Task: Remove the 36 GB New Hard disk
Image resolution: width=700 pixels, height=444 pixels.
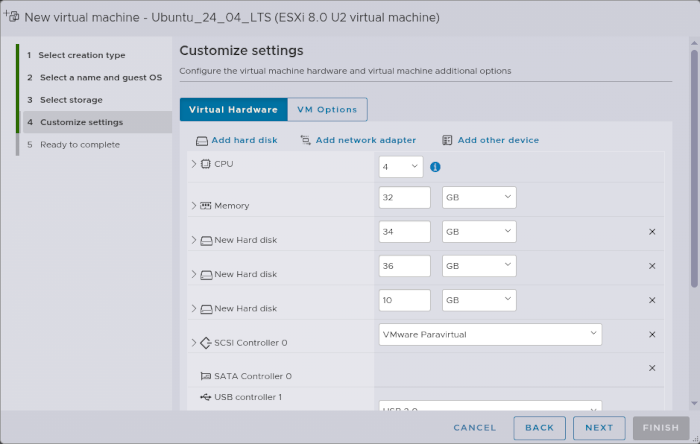Action: (x=652, y=266)
